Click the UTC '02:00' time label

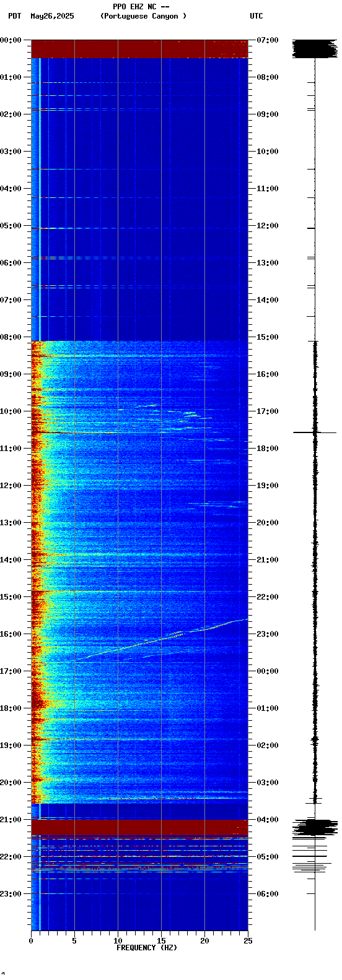[268, 746]
